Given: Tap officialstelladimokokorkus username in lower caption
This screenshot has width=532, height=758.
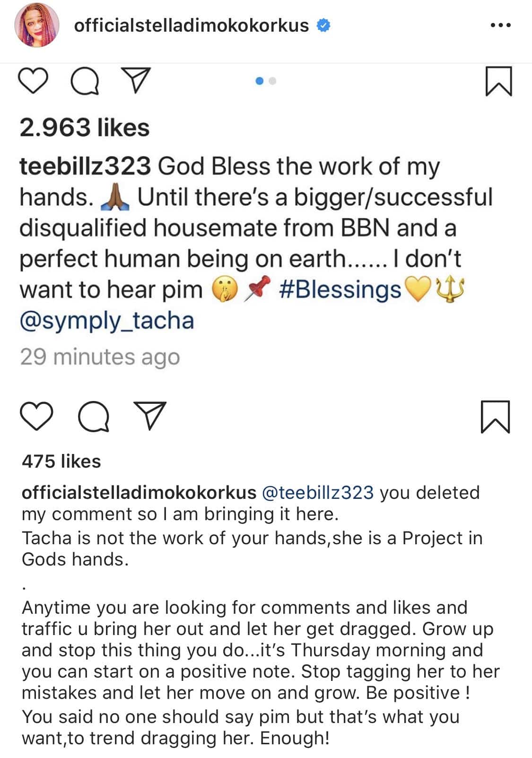Looking at the screenshot, I should [139, 492].
